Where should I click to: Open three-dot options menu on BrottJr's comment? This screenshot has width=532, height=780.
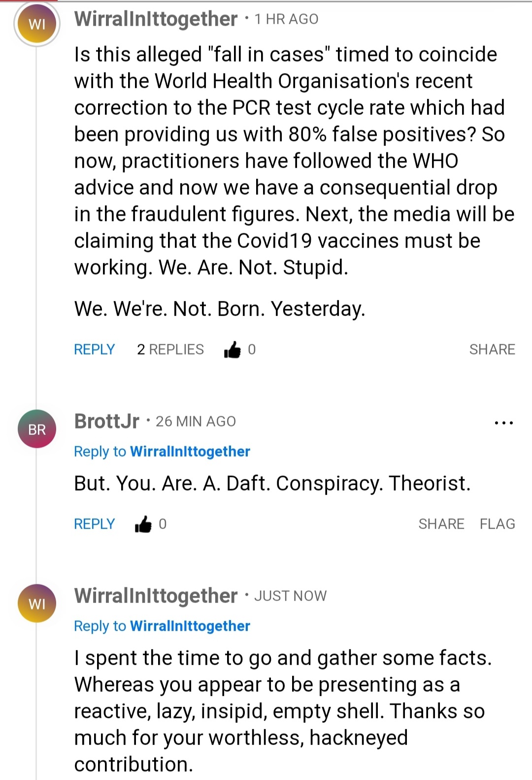(x=503, y=423)
